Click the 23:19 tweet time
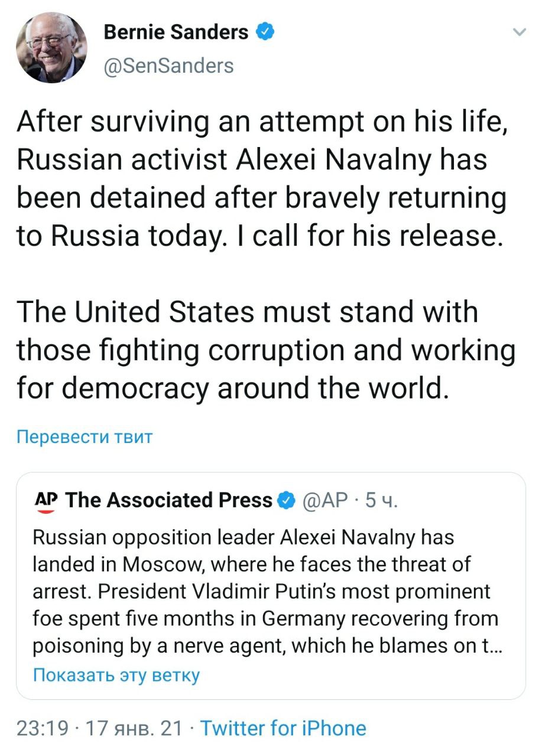 (42, 728)
